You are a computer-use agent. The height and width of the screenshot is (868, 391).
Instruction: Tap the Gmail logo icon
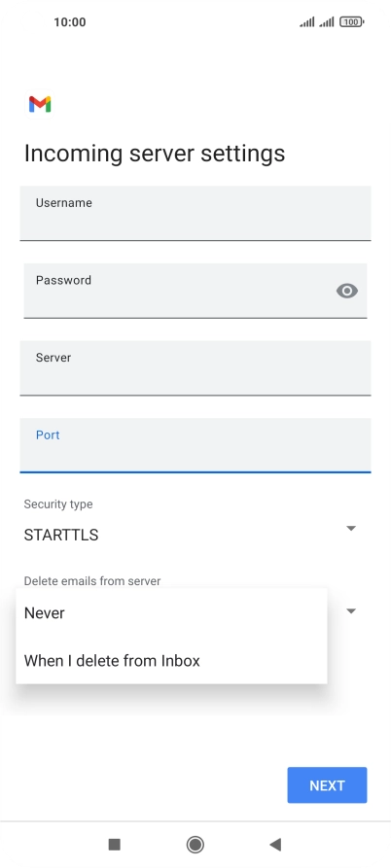pyautogui.click(x=40, y=104)
